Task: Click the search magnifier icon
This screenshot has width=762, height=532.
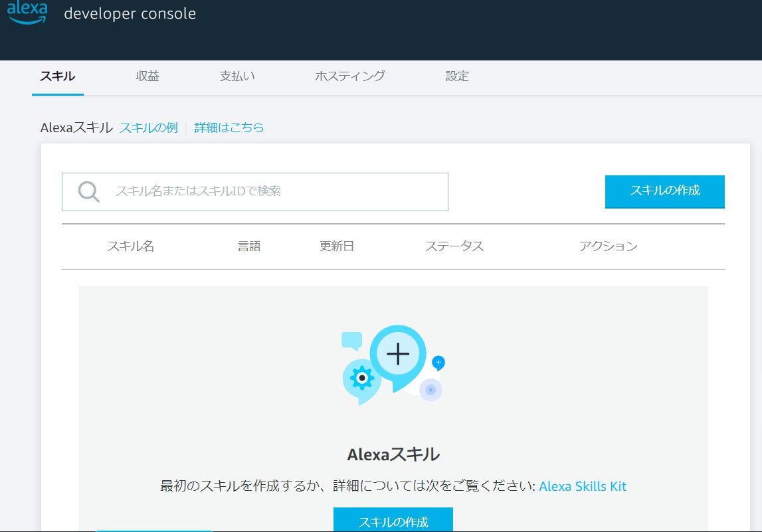Action: pos(88,192)
